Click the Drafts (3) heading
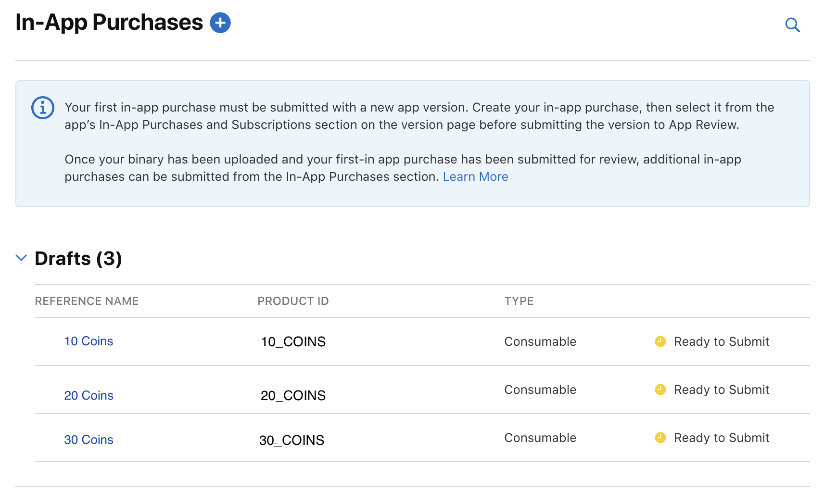The width and height of the screenshot is (837, 504). [x=78, y=259]
